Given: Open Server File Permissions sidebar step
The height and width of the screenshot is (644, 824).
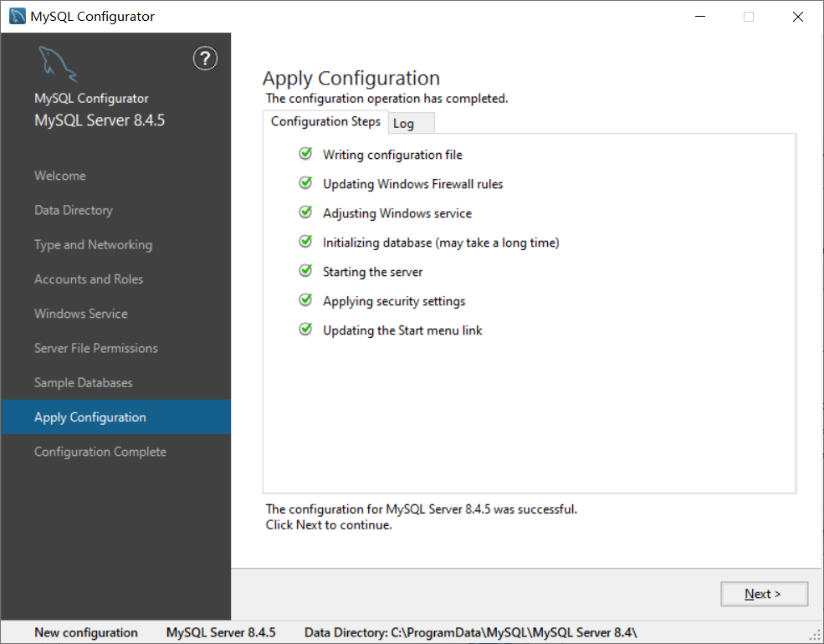Looking at the screenshot, I should click(96, 348).
